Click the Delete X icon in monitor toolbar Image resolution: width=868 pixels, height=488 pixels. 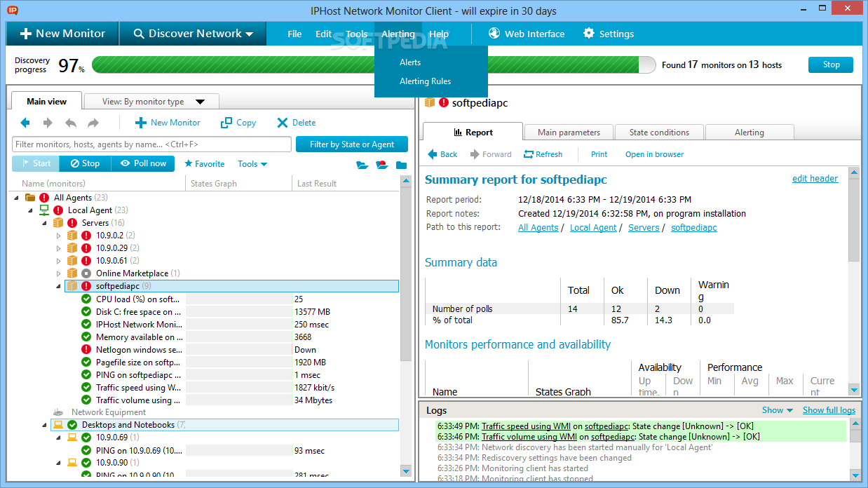pos(283,123)
